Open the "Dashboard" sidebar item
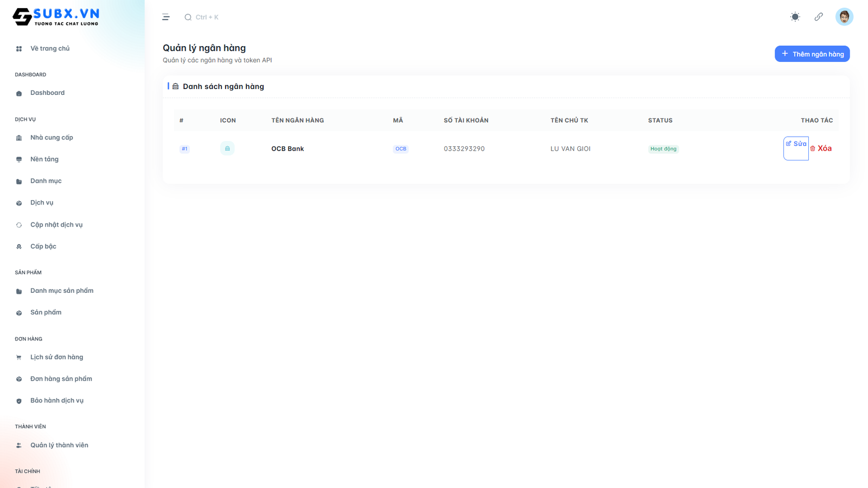 pyautogui.click(x=47, y=92)
